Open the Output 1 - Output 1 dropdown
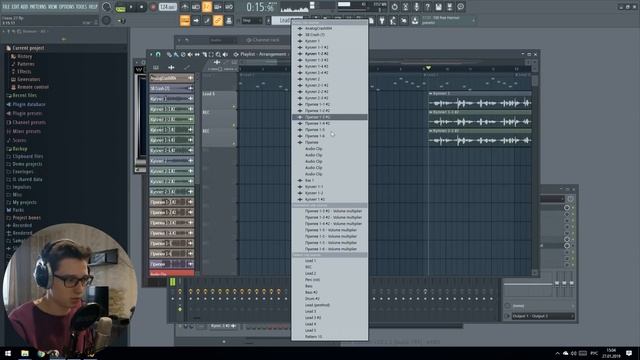 click(x=542, y=316)
